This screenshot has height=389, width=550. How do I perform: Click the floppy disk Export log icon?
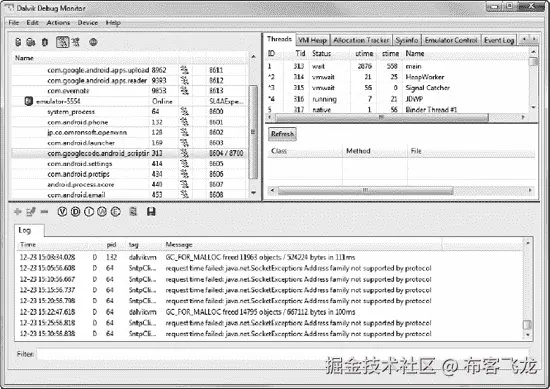click(151, 212)
